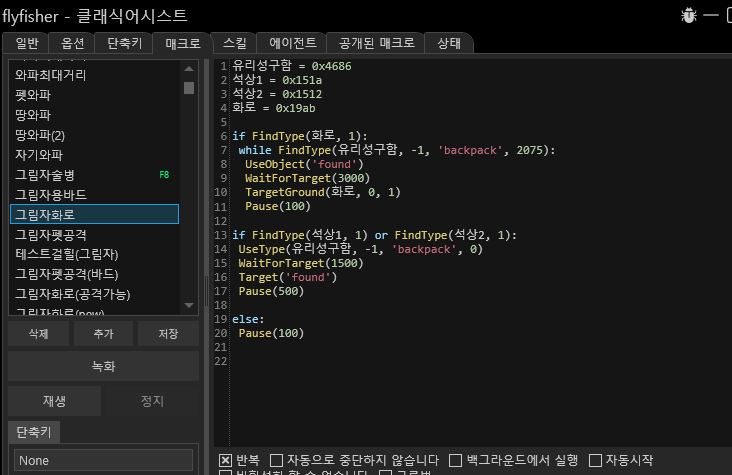Screen dimensions: 732x475
Task: Uncheck the 반복 loop checkbox
Action: (225, 461)
